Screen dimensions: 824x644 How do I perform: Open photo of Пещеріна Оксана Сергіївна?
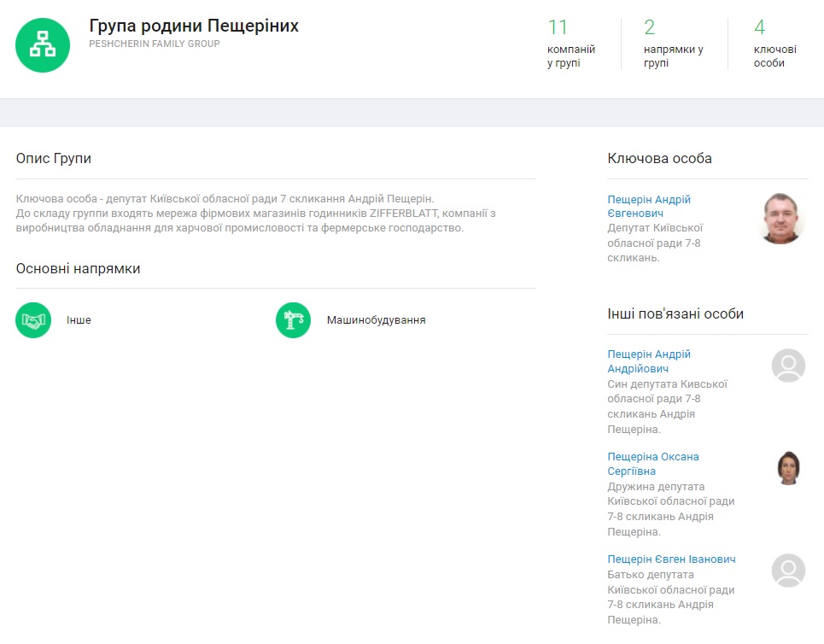(x=788, y=468)
